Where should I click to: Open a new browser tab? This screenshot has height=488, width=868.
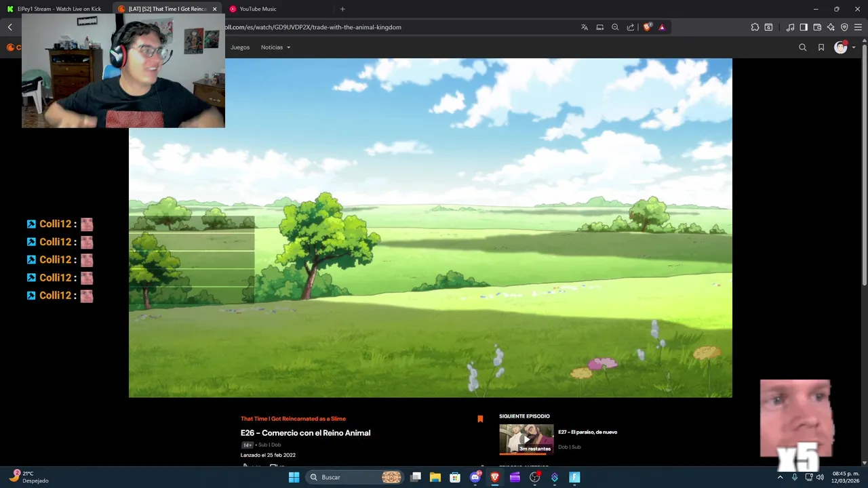point(342,9)
